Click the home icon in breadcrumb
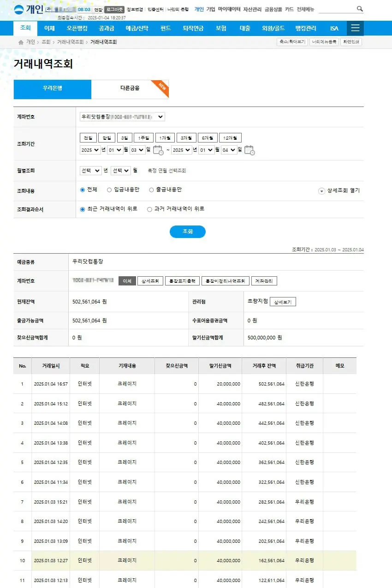The width and height of the screenshot is (392, 588). 21,42
